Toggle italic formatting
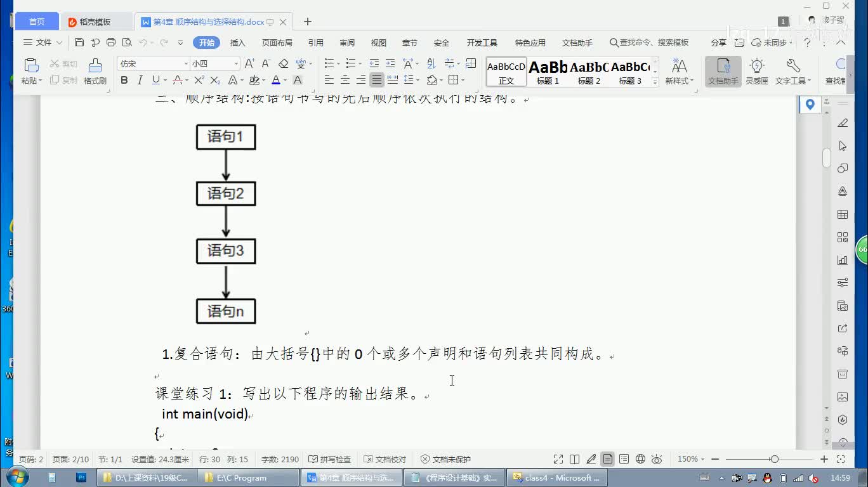The image size is (868, 487). [x=140, y=80]
